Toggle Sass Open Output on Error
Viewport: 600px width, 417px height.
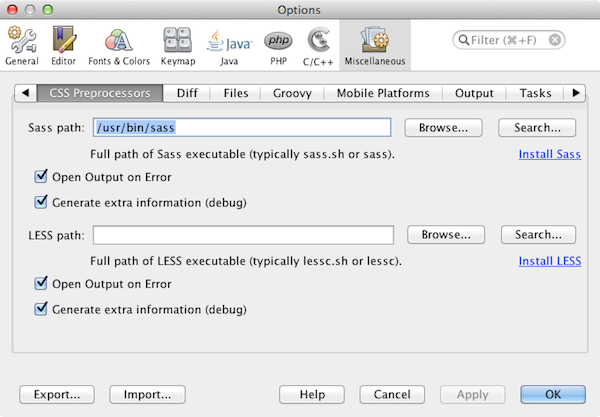click(x=41, y=177)
